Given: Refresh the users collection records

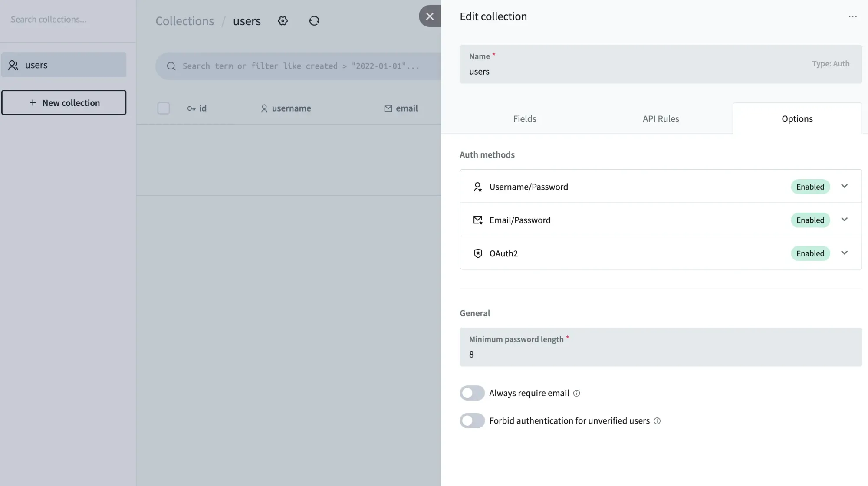Looking at the screenshot, I should 314,21.
